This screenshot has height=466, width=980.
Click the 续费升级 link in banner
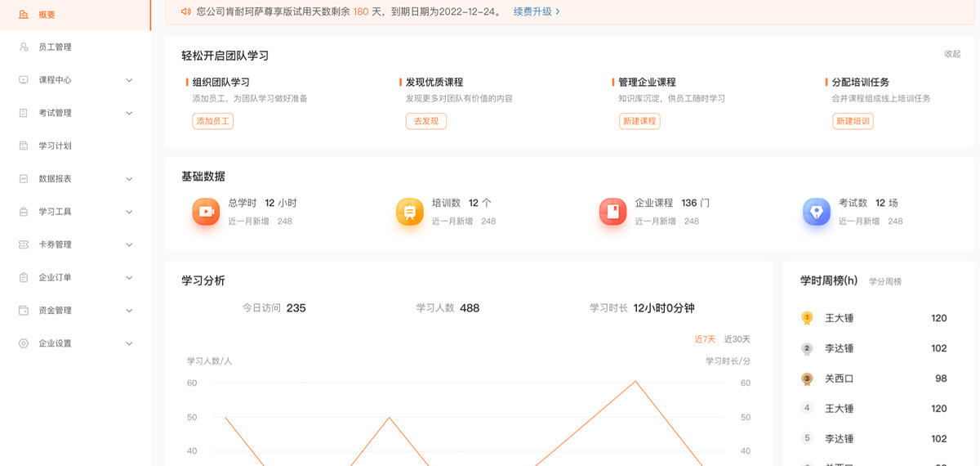537,11
